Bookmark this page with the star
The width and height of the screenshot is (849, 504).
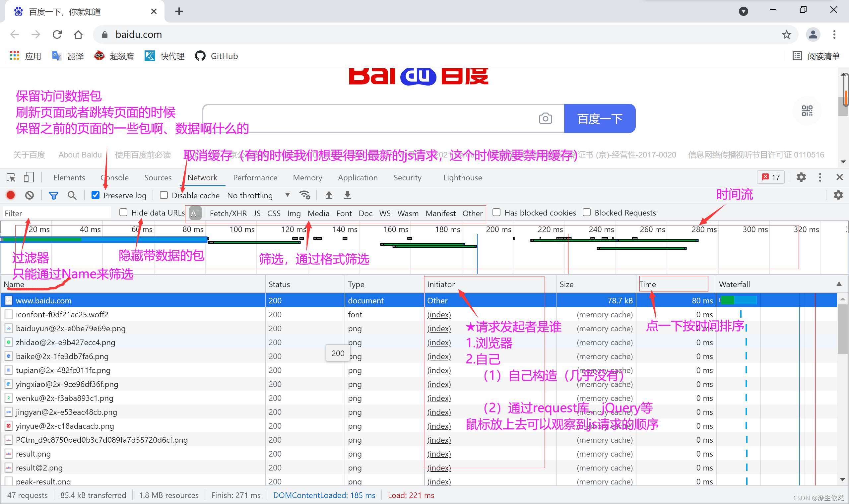pos(787,34)
